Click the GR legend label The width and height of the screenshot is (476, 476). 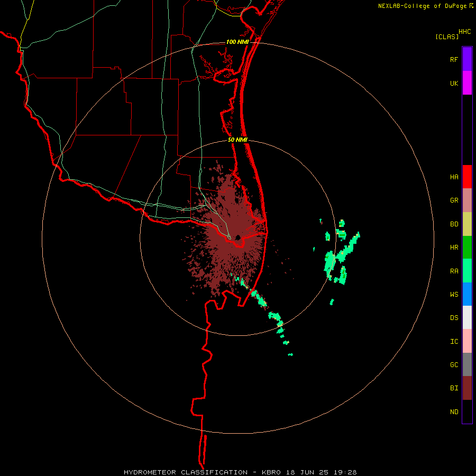pyautogui.click(x=454, y=200)
